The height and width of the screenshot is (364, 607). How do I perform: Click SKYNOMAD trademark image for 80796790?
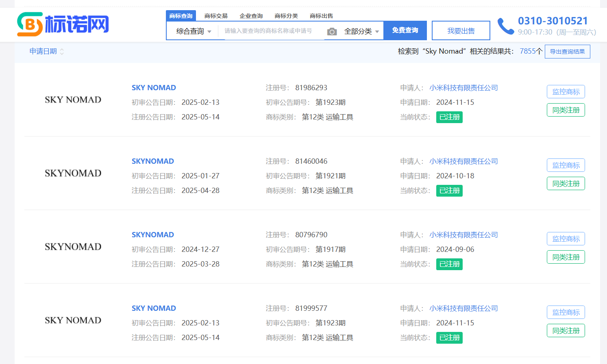[73, 247]
